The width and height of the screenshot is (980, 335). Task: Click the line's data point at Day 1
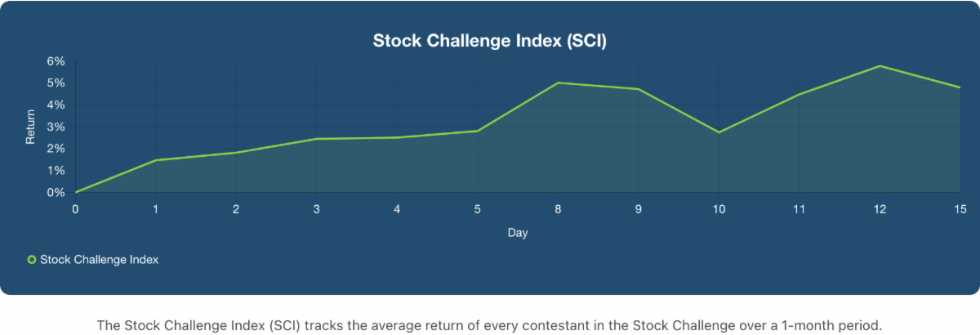click(x=156, y=160)
